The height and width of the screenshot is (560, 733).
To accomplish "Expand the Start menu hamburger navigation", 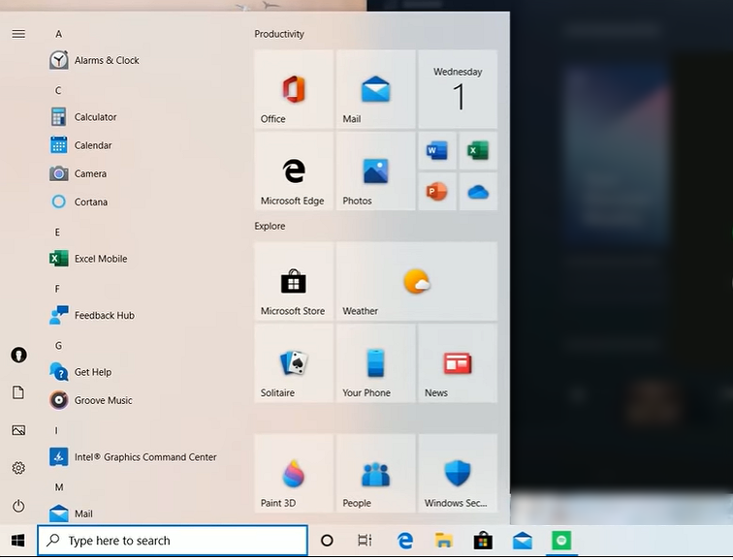I will coord(18,34).
